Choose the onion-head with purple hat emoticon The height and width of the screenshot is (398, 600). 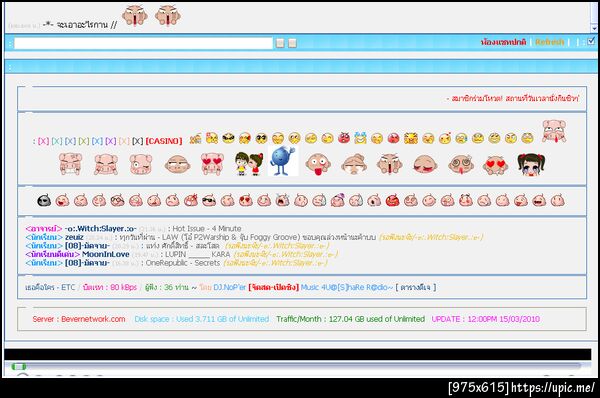click(x=338, y=200)
